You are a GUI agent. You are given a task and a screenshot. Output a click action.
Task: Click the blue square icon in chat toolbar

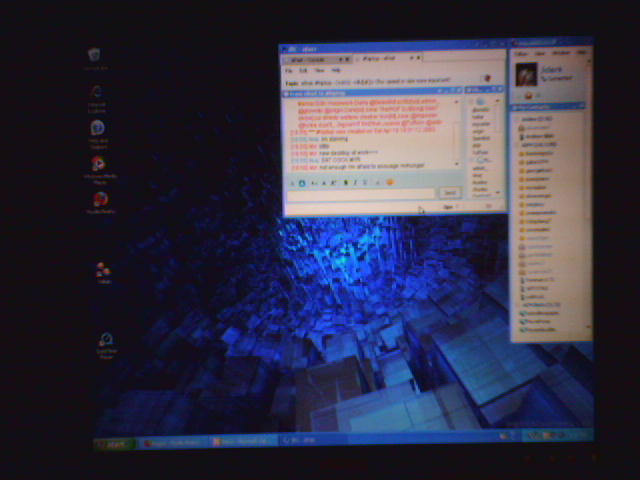click(302, 183)
